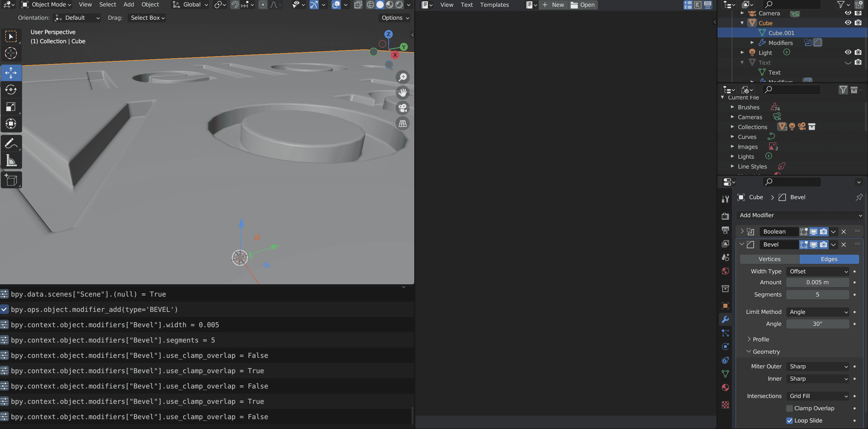Activate the Scale tool
The width and height of the screenshot is (868, 429).
pyautogui.click(x=11, y=107)
